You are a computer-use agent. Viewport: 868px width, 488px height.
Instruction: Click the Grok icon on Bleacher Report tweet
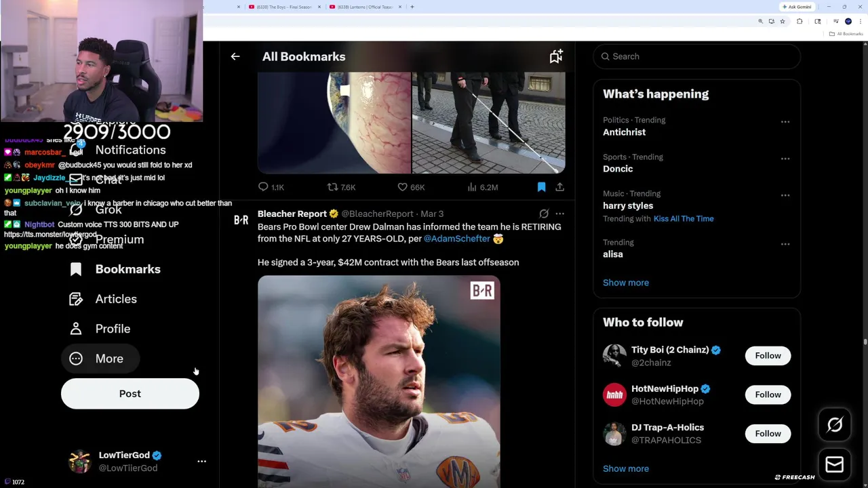click(544, 213)
